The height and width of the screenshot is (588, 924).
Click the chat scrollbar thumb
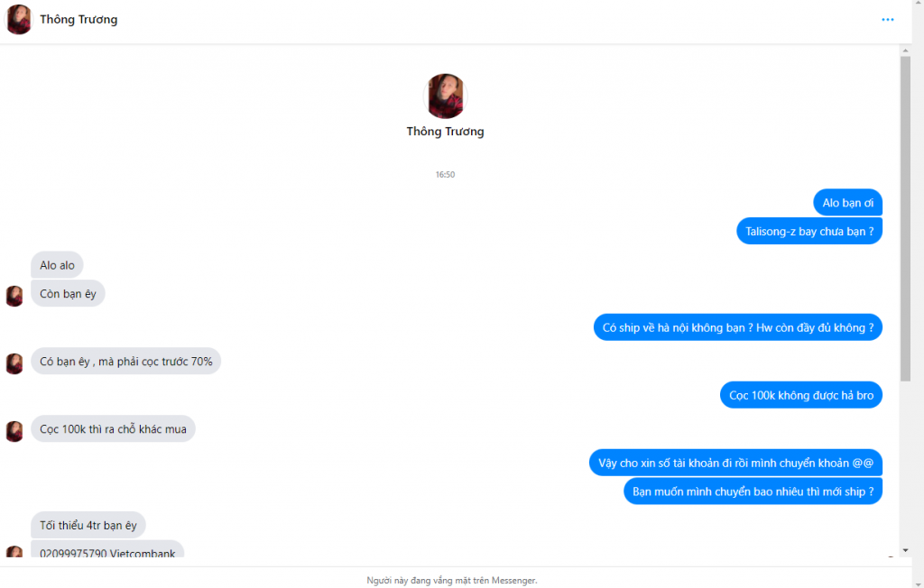click(x=905, y=218)
